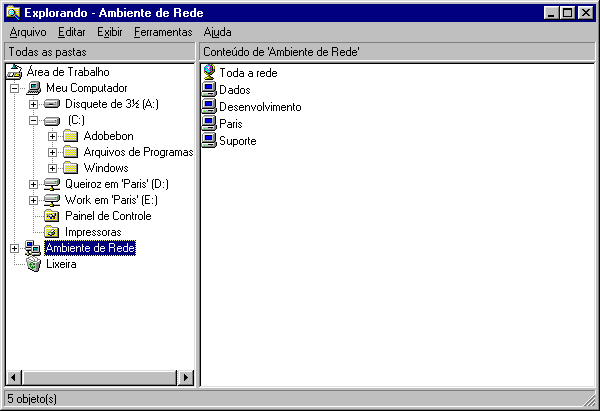Close the Explorando window
Viewport: 600px width, 411px height.
click(585, 13)
